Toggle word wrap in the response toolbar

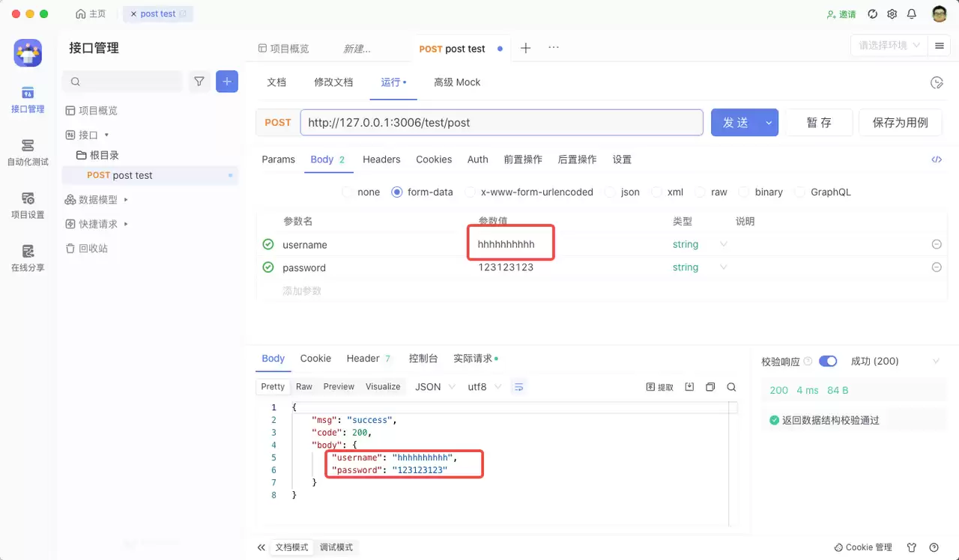click(x=518, y=387)
